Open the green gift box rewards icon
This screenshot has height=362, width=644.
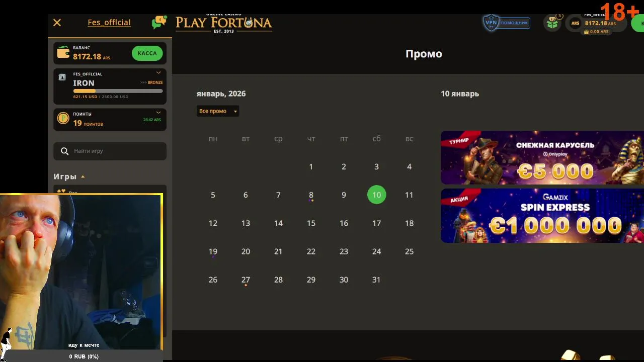(x=553, y=23)
